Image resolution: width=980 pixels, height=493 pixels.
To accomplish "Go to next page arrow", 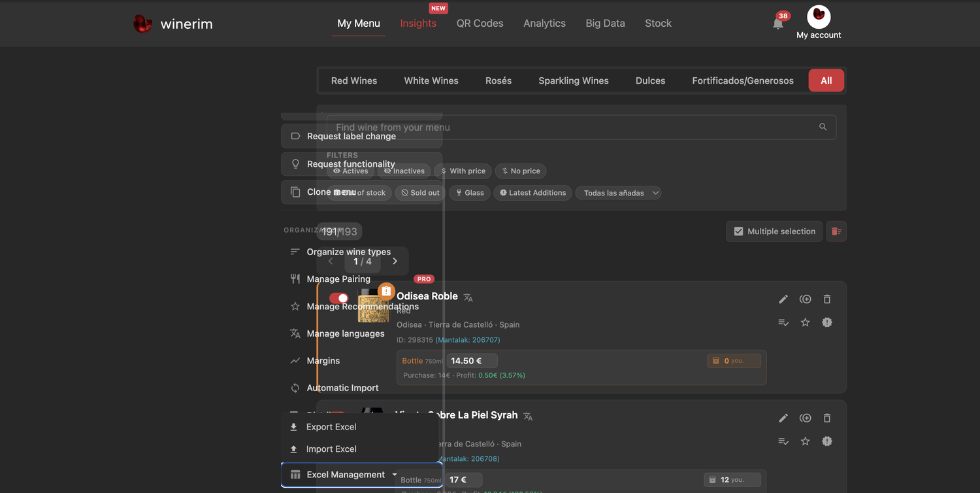I will (395, 262).
